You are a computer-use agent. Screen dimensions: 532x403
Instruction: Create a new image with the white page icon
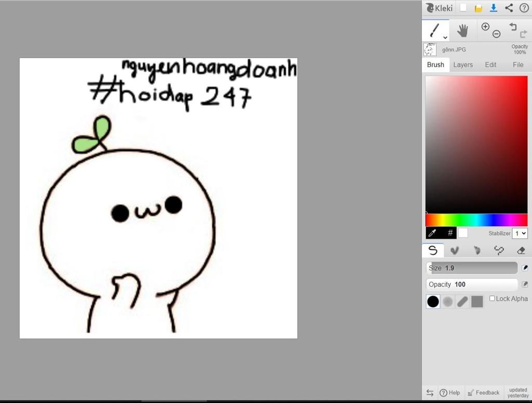[463, 8]
